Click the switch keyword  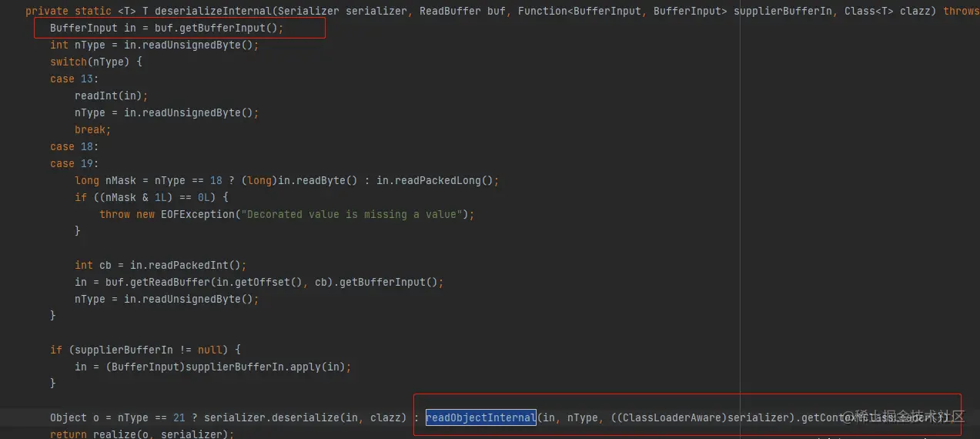(69, 62)
